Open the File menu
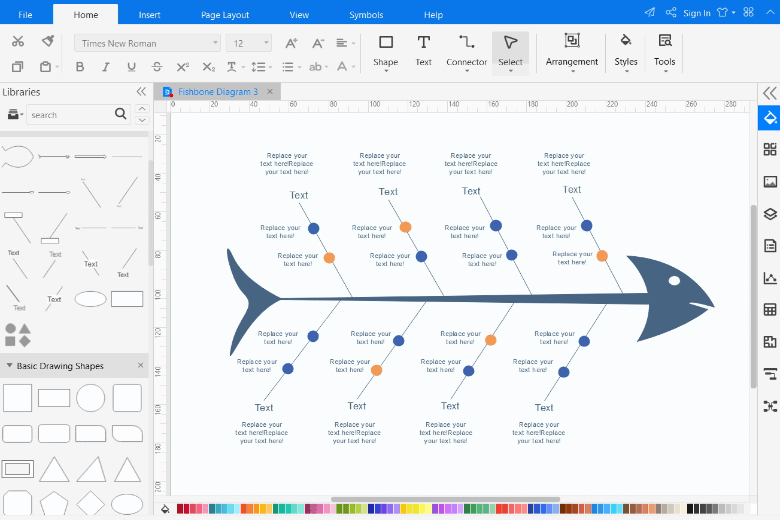 pos(25,15)
